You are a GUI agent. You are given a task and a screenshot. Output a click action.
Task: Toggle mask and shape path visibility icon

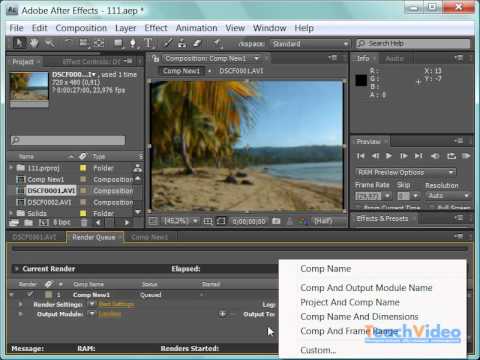(x=221, y=221)
